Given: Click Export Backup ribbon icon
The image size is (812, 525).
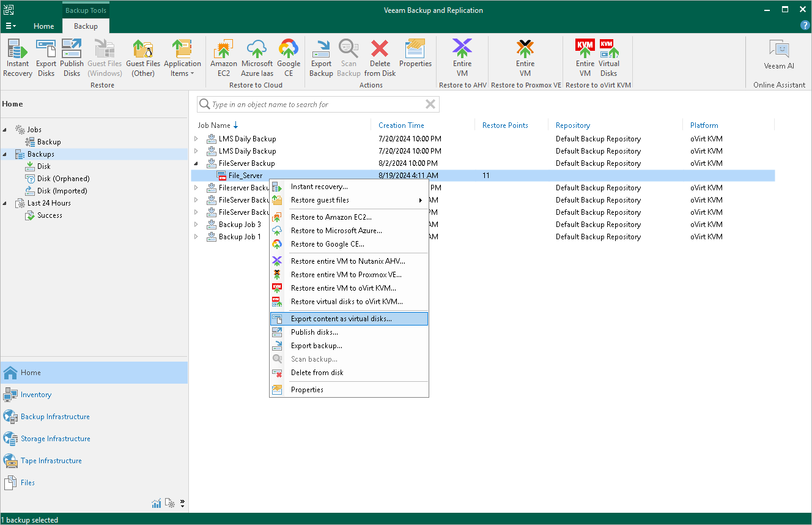Looking at the screenshot, I should pyautogui.click(x=321, y=58).
